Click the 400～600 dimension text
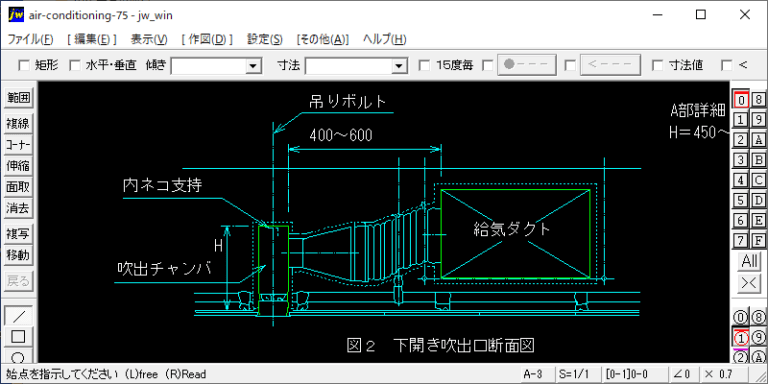The image size is (768, 384). tap(341, 135)
